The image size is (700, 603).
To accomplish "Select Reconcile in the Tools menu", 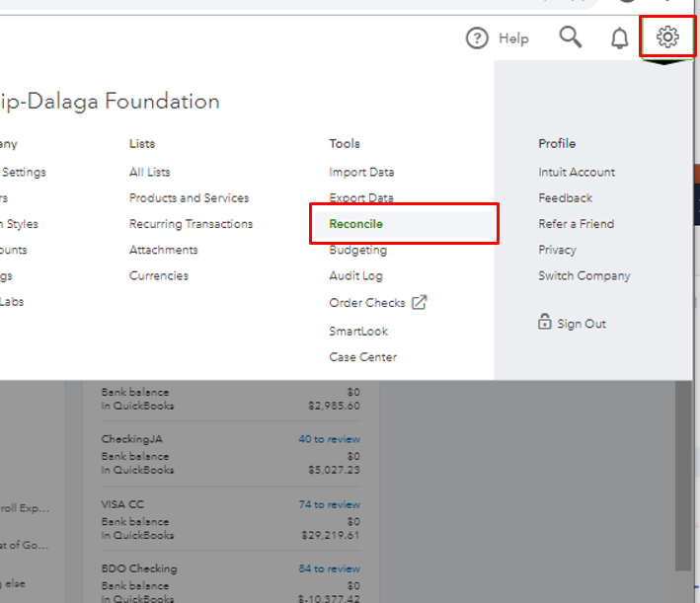I will (356, 224).
